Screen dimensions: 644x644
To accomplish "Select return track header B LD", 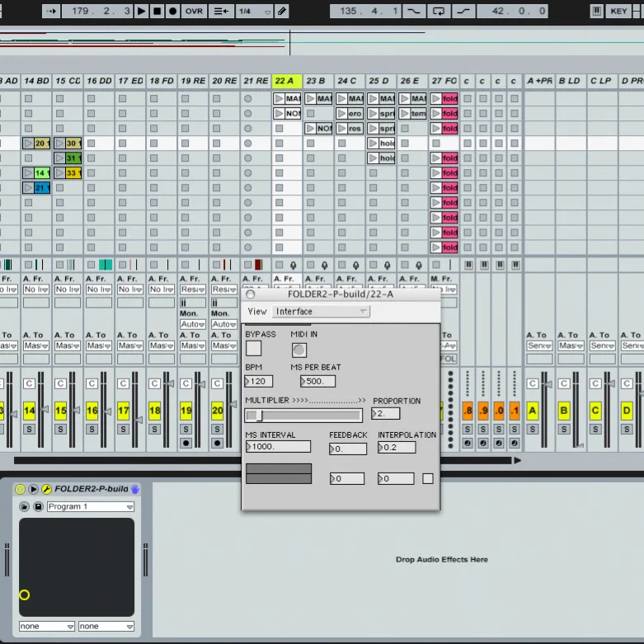I will [571, 81].
